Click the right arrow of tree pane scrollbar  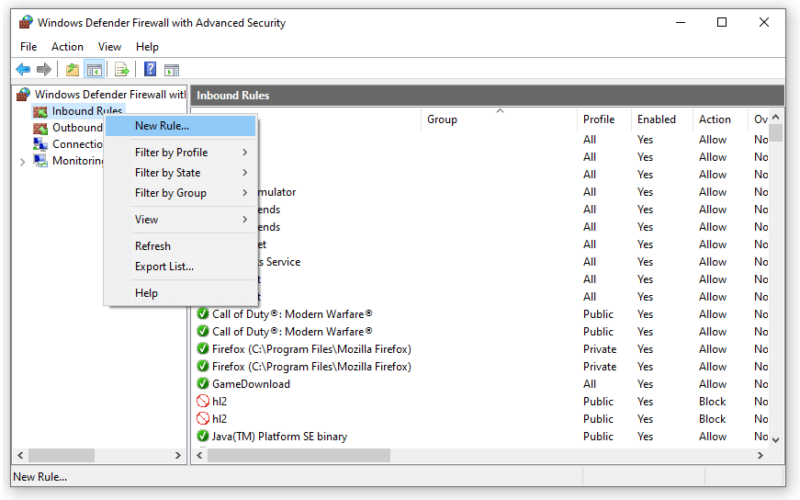tap(178, 455)
